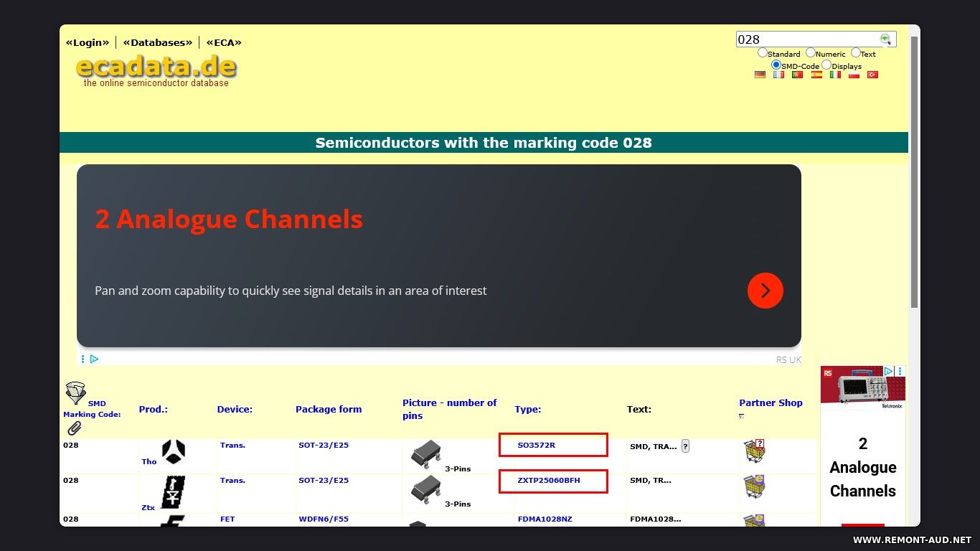Enable the Displays radio option
Screen dimensions: 980x551
click(826, 65)
